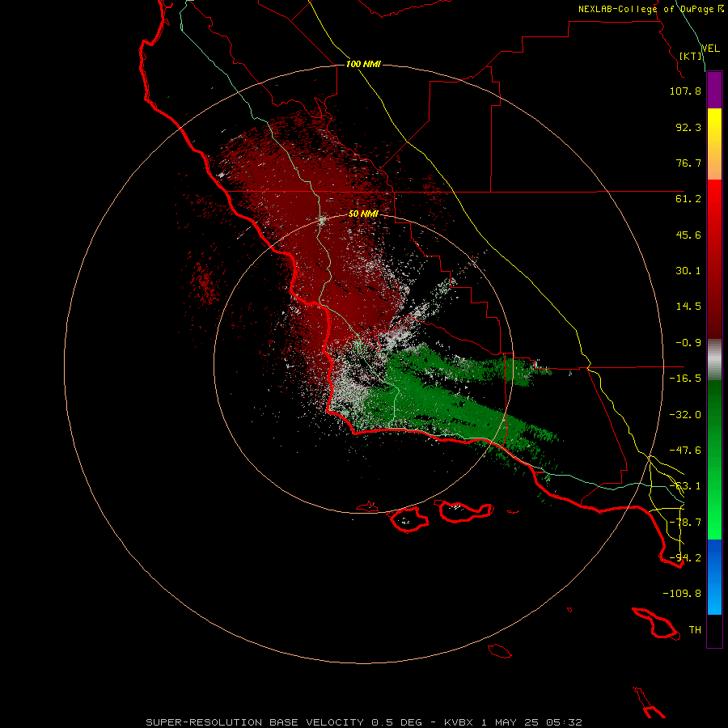Pick the purple segment of the color bar
This screenshot has width=728, height=728.
coord(714,91)
